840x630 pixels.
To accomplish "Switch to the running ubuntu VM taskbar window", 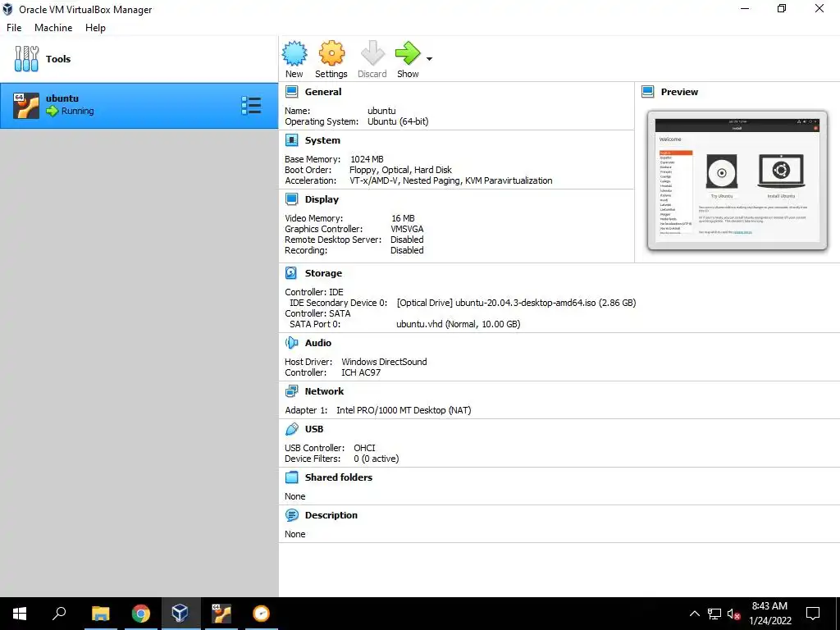I will pos(221,614).
